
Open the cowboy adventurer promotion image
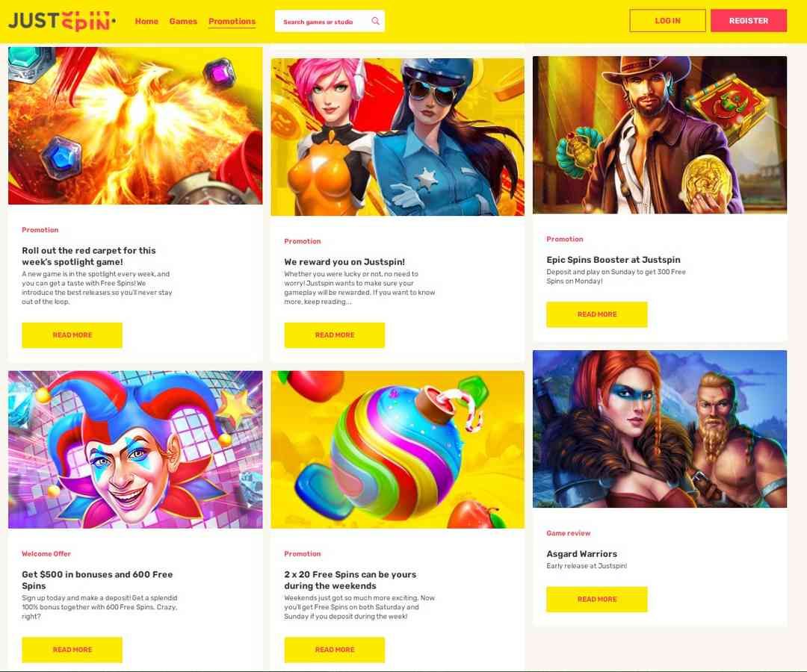click(x=659, y=134)
